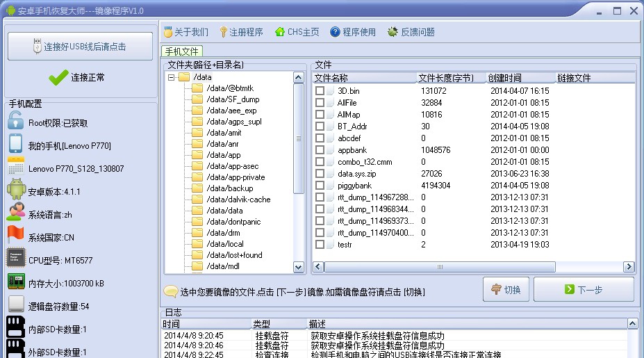Click the 关于我们 (About Us) toolbar icon
Image resolution: width=644 pixels, height=358 pixels.
pyautogui.click(x=167, y=32)
